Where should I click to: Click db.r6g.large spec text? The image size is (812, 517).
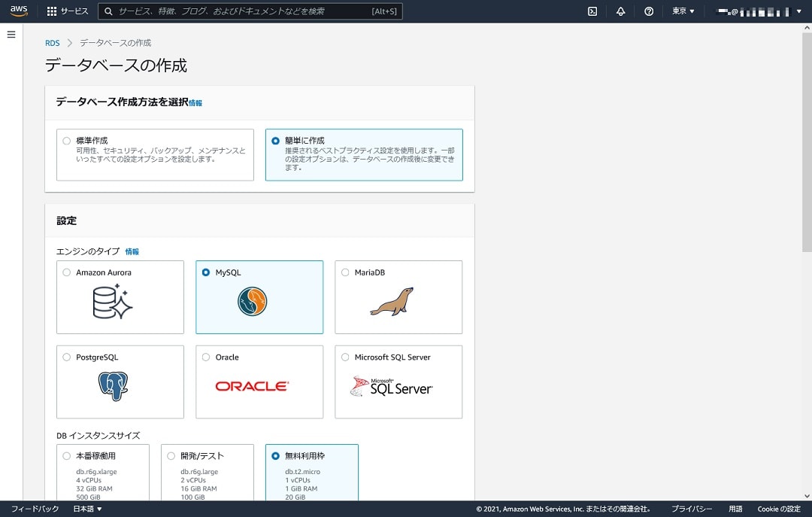pyautogui.click(x=199, y=472)
